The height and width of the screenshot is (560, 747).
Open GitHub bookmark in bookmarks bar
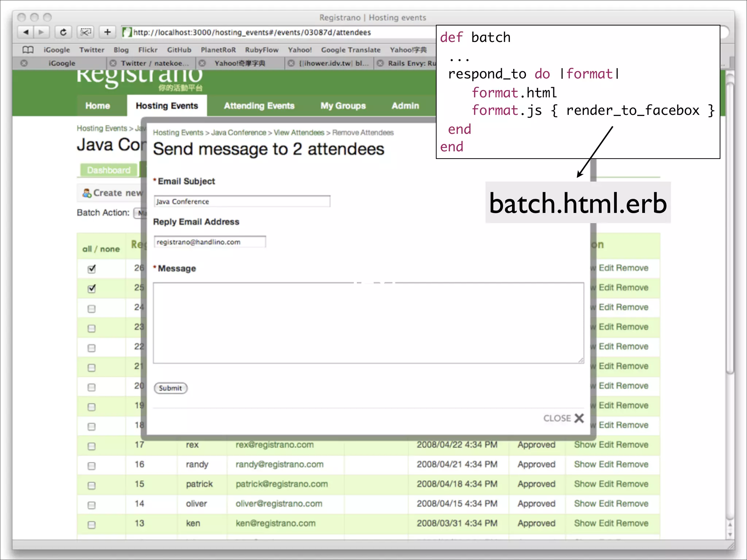(179, 50)
